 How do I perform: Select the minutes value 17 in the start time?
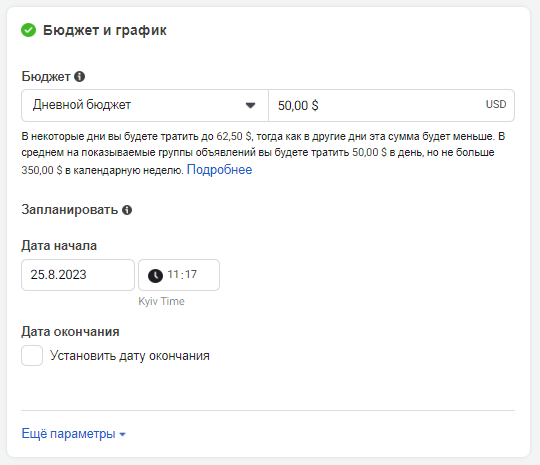pyautogui.click(x=191, y=275)
